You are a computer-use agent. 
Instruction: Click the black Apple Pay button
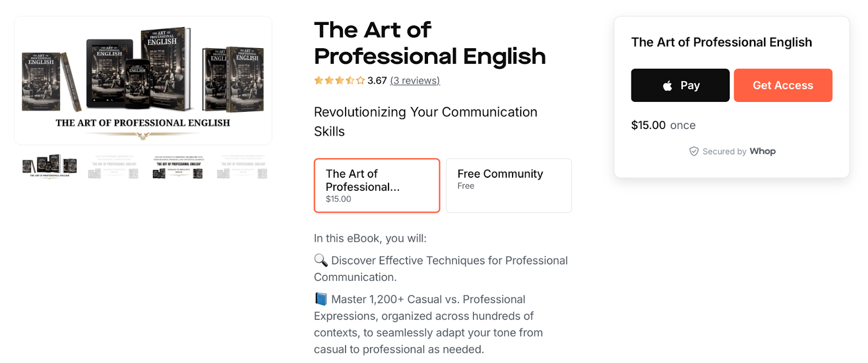click(680, 85)
